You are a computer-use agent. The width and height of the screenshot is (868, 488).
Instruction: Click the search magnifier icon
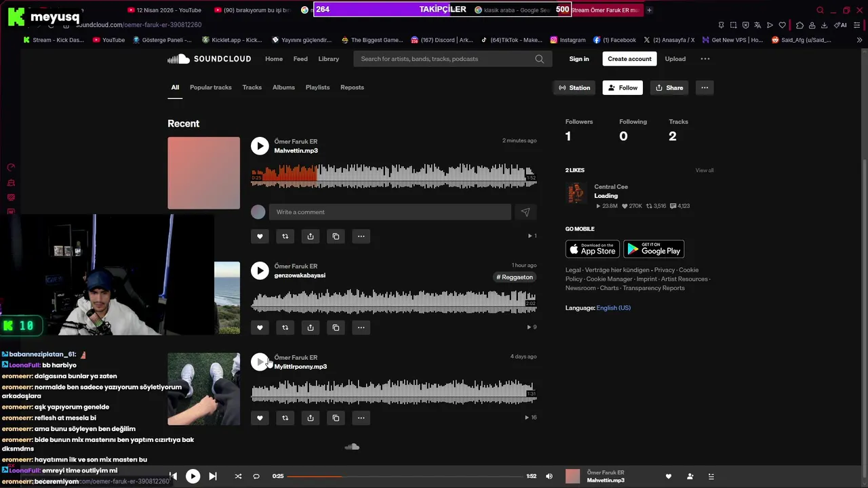[540, 59]
